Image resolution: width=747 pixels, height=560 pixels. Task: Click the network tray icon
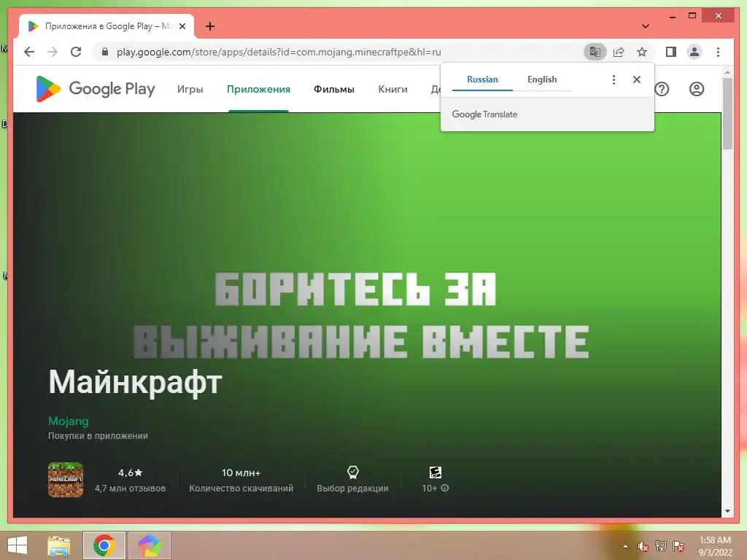(660, 546)
